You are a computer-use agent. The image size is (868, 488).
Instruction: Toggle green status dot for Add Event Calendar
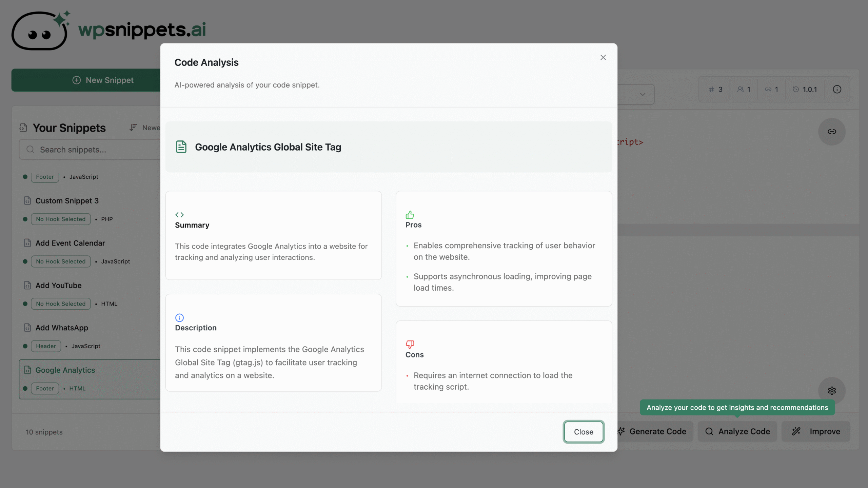click(25, 261)
